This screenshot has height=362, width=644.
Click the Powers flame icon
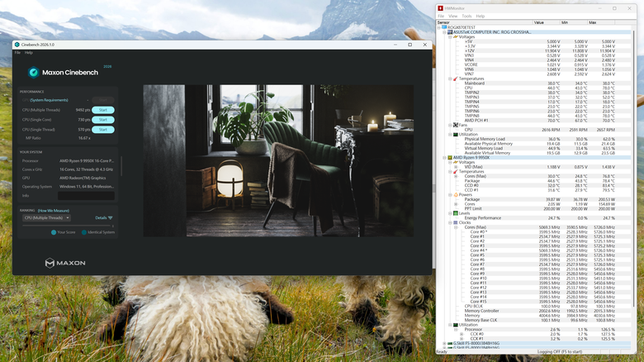coord(456,194)
